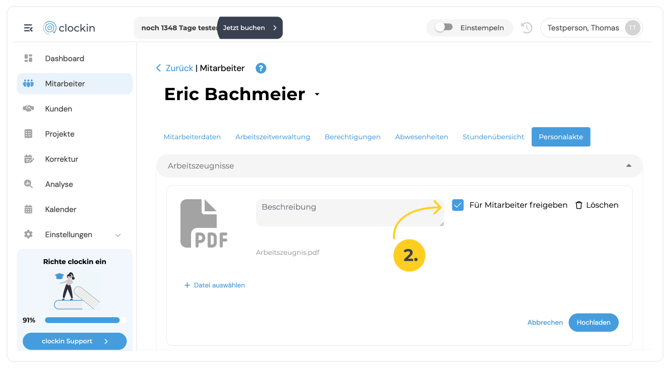The height and width of the screenshot is (368, 670).
Task: Click the Kalender icon in the sidebar
Action: [28, 209]
